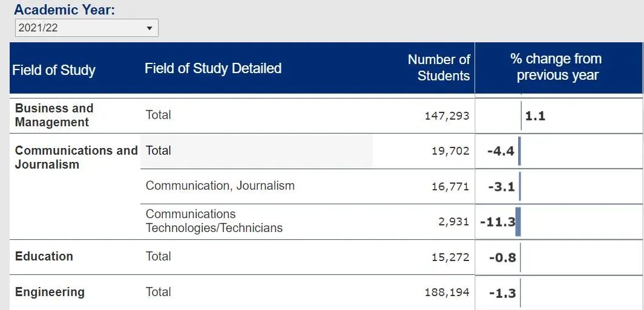The width and height of the screenshot is (644, 310).
Task: Click the % change from previous year header
Action: 557,67
